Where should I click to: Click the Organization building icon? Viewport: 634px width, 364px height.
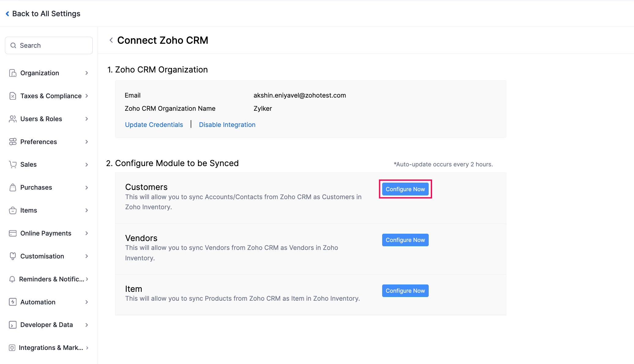click(x=13, y=73)
